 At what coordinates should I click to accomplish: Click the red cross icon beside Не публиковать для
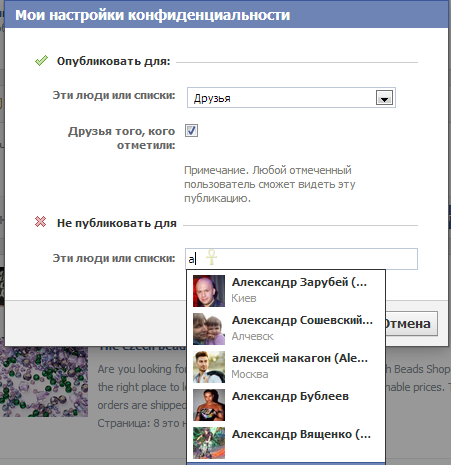(x=40, y=222)
